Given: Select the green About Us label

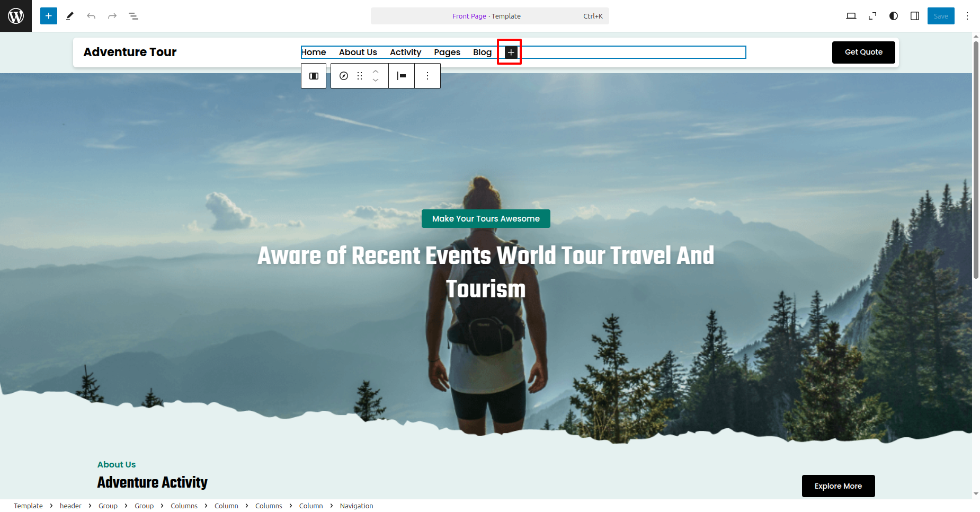Looking at the screenshot, I should coord(117,464).
